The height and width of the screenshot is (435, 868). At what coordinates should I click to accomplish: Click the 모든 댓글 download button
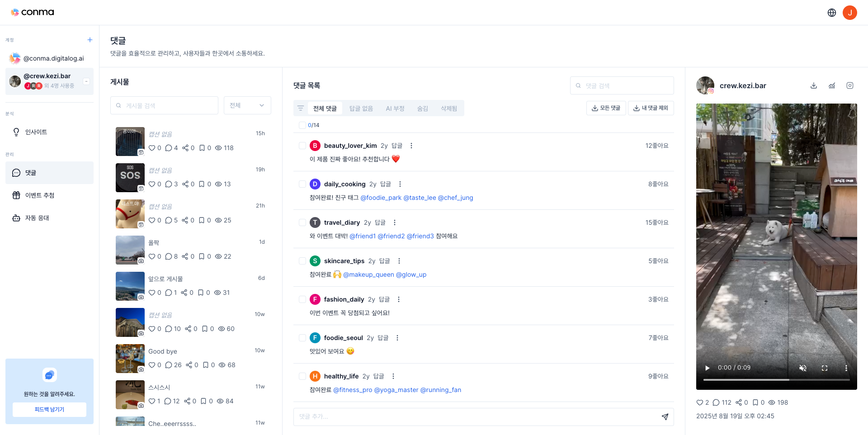(606, 108)
